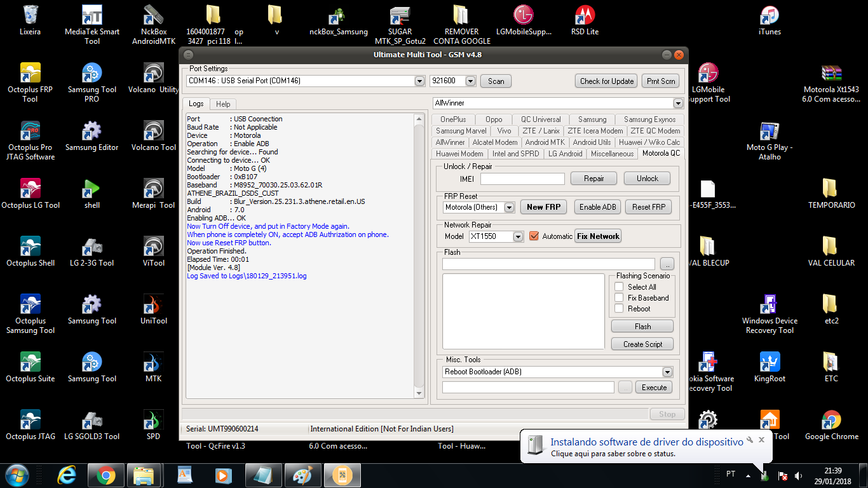Launch the Octoplus Shell desktop icon
The height and width of the screenshot is (488, 868).
30,252
